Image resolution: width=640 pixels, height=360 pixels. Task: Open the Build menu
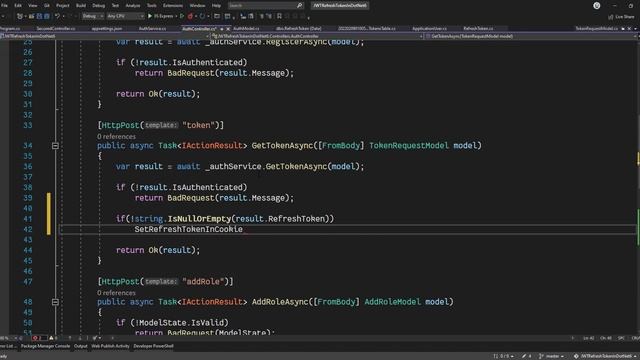(x=81, y=6)
